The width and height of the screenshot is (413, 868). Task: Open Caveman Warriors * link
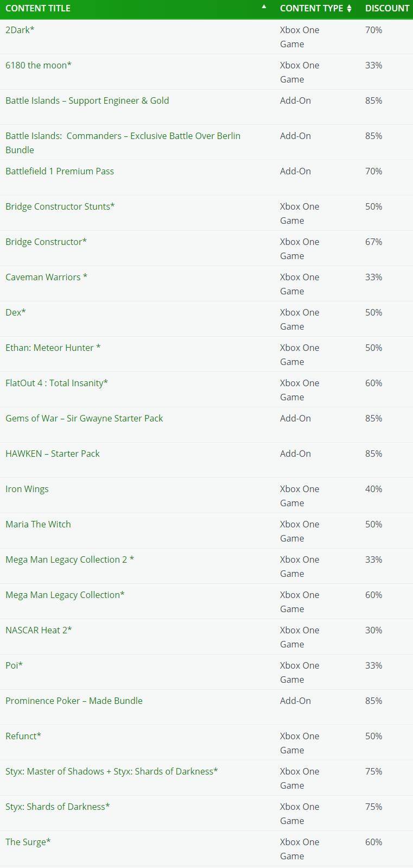pos(47,277)
